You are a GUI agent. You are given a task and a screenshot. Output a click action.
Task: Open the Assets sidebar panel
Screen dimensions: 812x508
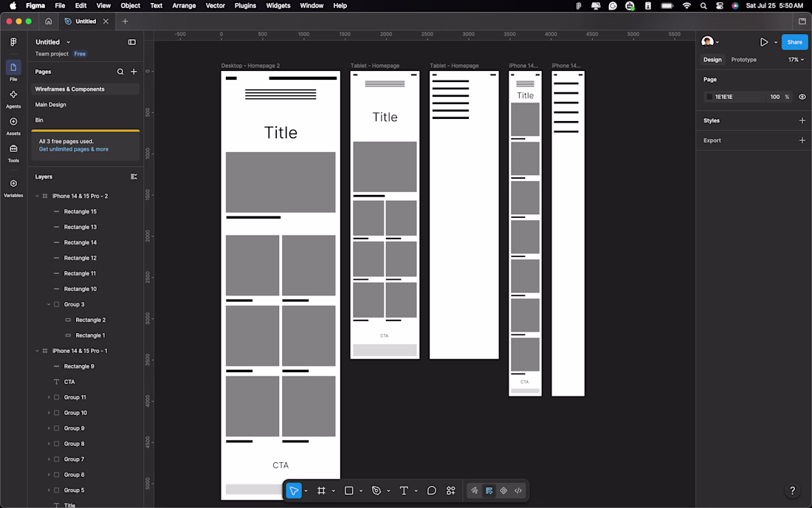point(13,126)
